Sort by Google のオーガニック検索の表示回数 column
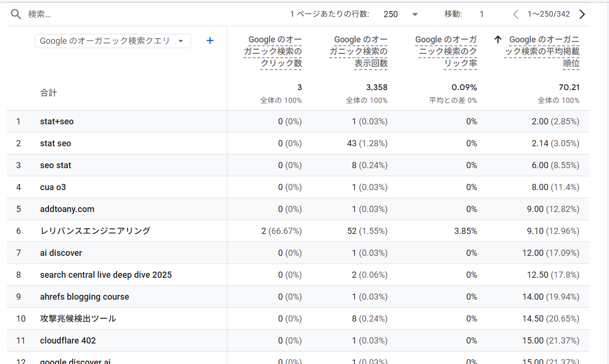The width and height of the screenshot is (609, 364). tap(358, 51)
